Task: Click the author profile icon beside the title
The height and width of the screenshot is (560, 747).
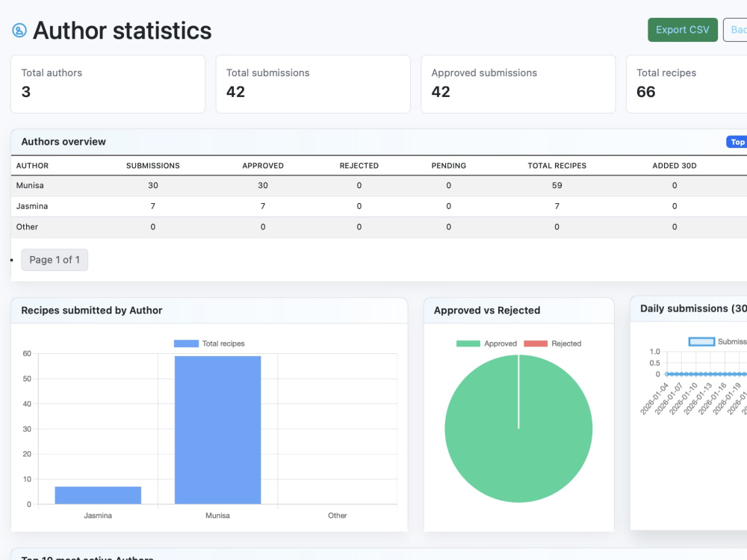Action: tap(19, 31)
